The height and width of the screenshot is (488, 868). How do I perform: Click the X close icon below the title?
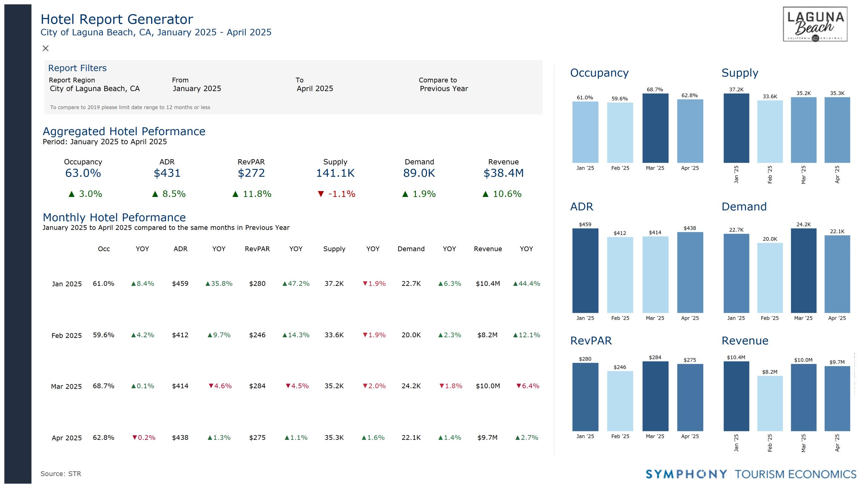pos(46,48)
